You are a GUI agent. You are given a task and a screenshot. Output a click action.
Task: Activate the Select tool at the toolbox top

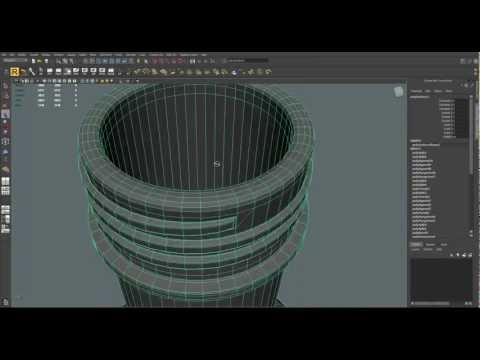click(5, 86)
